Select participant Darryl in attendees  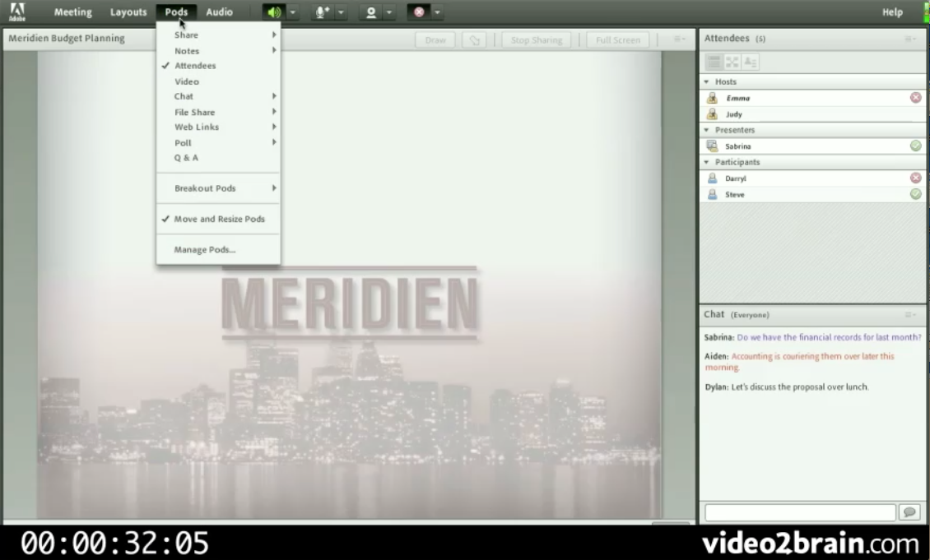(x=812, y=178)
